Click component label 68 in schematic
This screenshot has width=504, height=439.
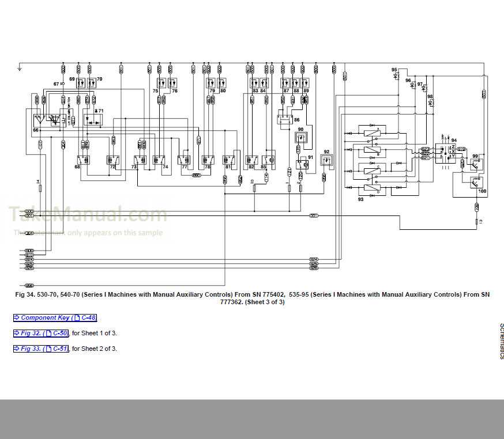tap(77, 166)
